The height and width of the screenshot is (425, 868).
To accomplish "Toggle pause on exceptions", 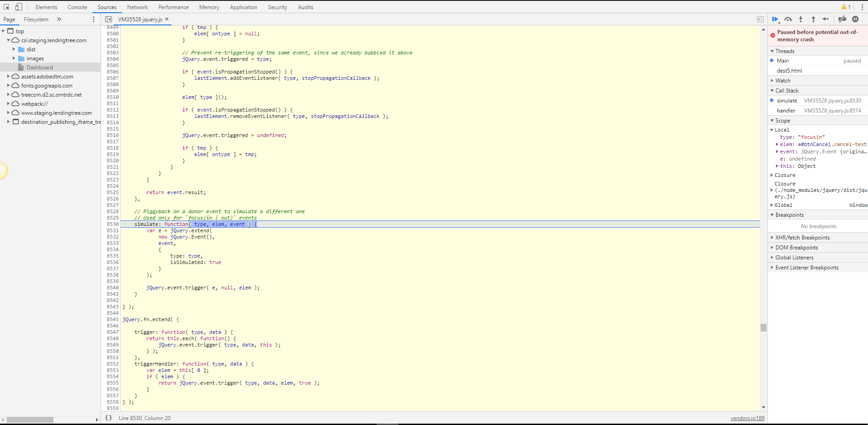I will coord(855,19).
